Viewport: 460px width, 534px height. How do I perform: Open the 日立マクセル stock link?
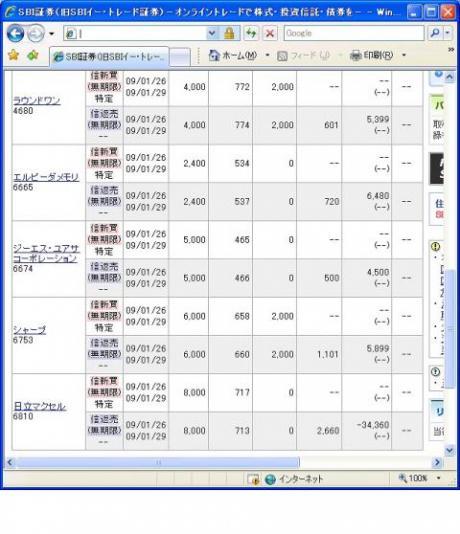point(39,406)
